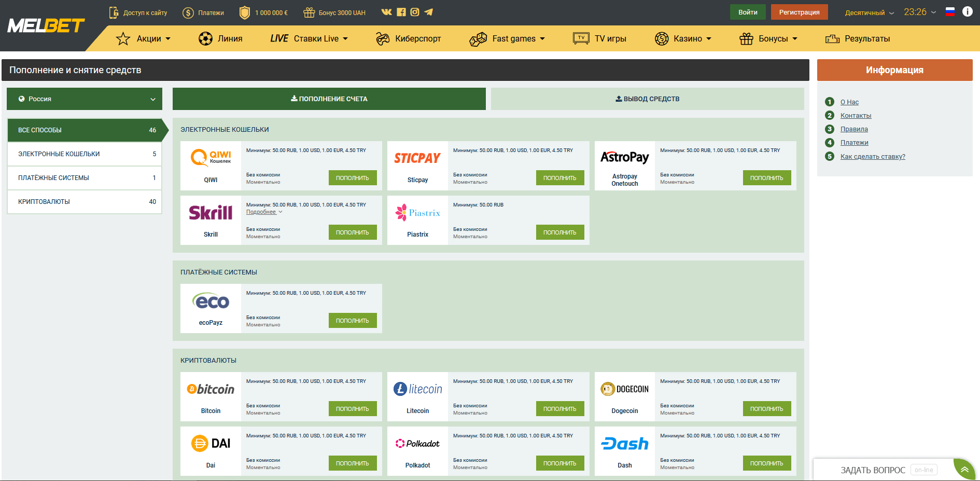Viewport: 980px width, 481px height.
Task: Click Пополнить for Dogecoin
Action: [x=767, y=409]
